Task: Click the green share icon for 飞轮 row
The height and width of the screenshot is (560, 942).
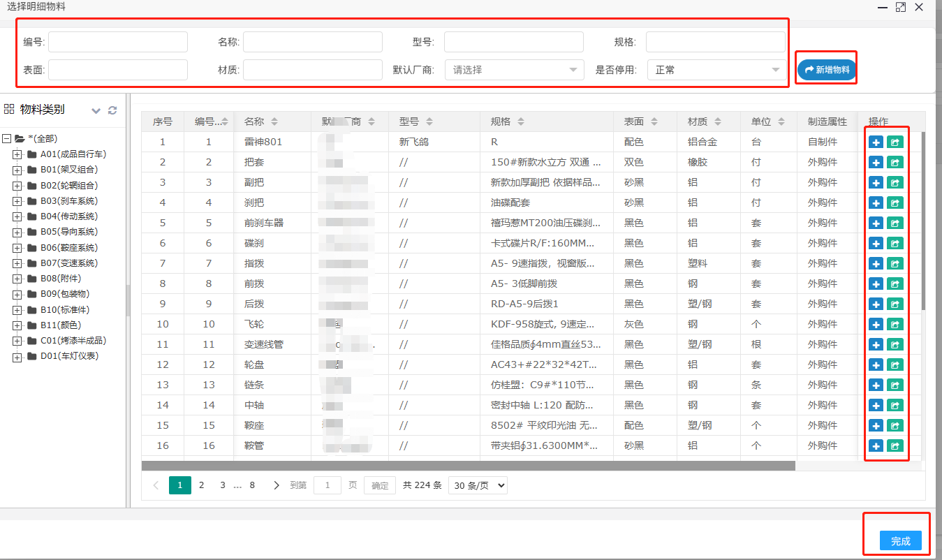Action: (895, 324)
